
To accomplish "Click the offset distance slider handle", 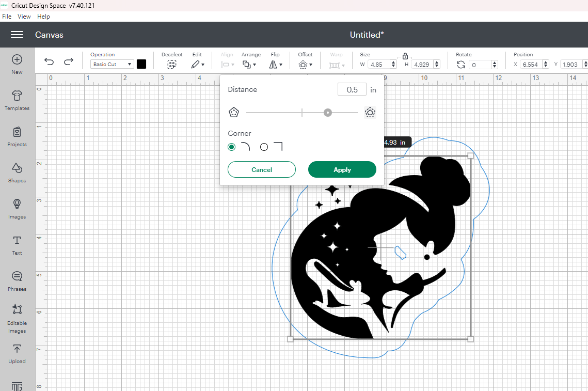I will tap(328, 113).
